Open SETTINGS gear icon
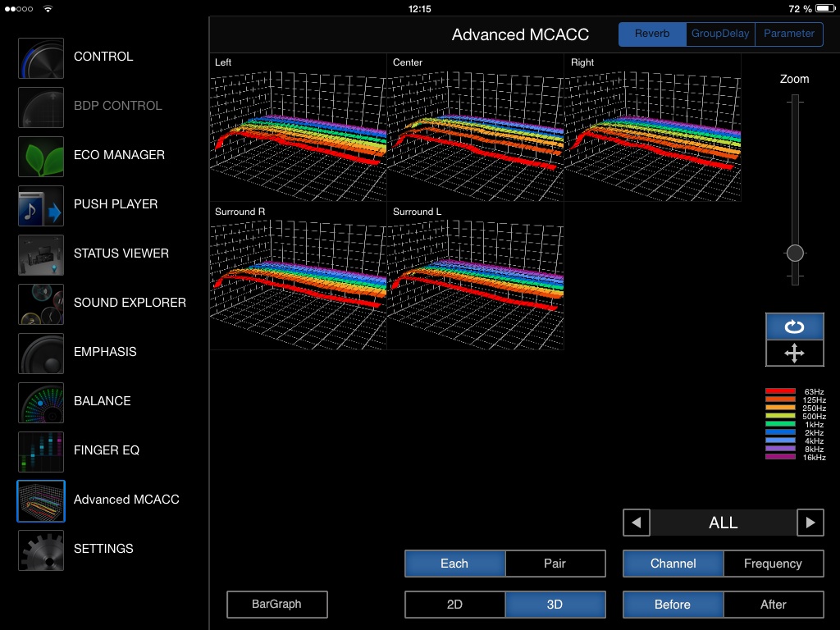840x630 pixels. click(x=41, y=550)
